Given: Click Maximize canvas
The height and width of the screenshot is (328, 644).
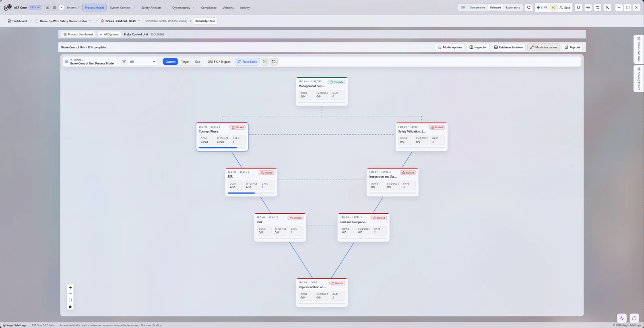Looking at the screenshot, I should [544, 47].
